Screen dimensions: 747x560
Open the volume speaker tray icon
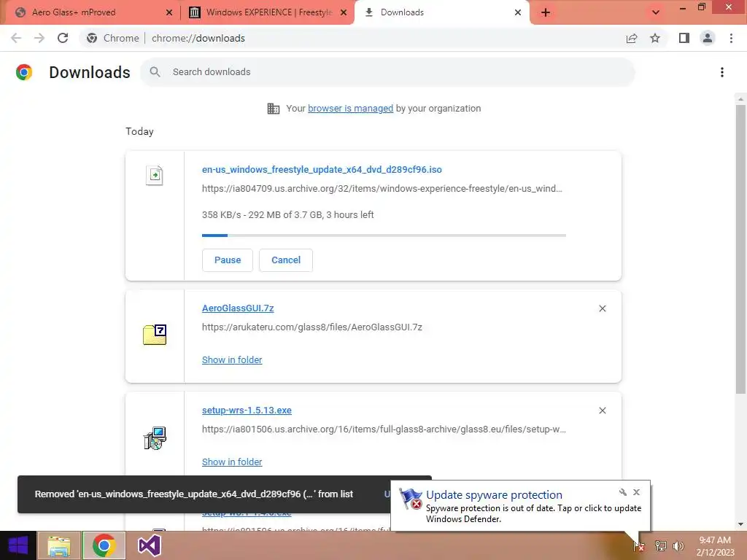point(678,546)
